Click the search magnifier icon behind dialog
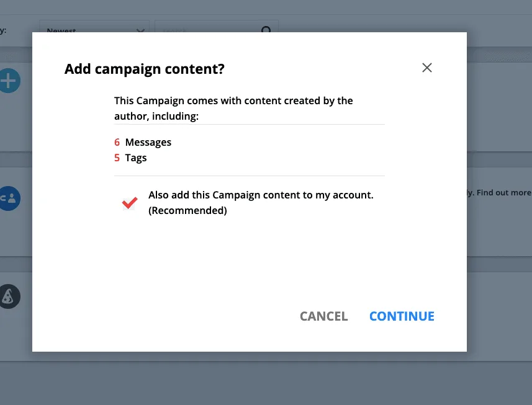Screen dimensions: 532x405 coord(266,30)
